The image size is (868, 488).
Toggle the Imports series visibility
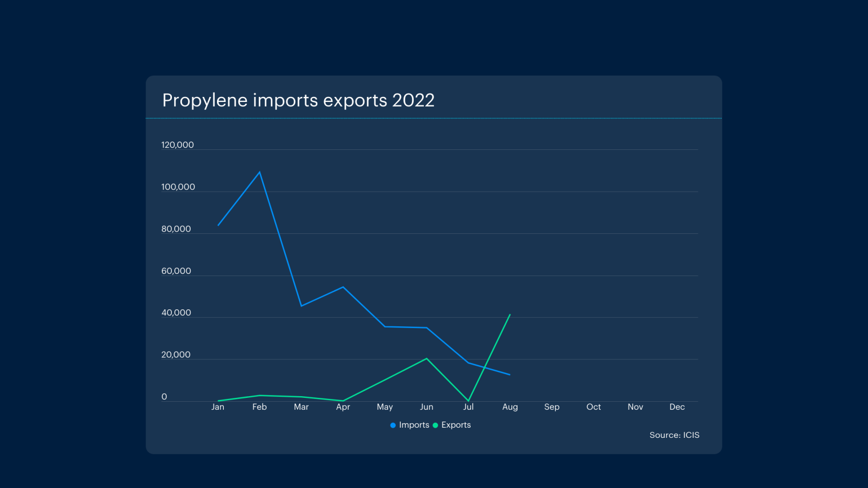pyautogui.click(x=410, y=425)
